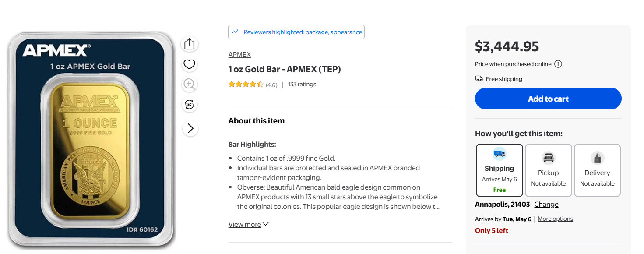This screenshot has width=644, height=254.
Task: Open More options for arrival dates
Action: point(555,219)
